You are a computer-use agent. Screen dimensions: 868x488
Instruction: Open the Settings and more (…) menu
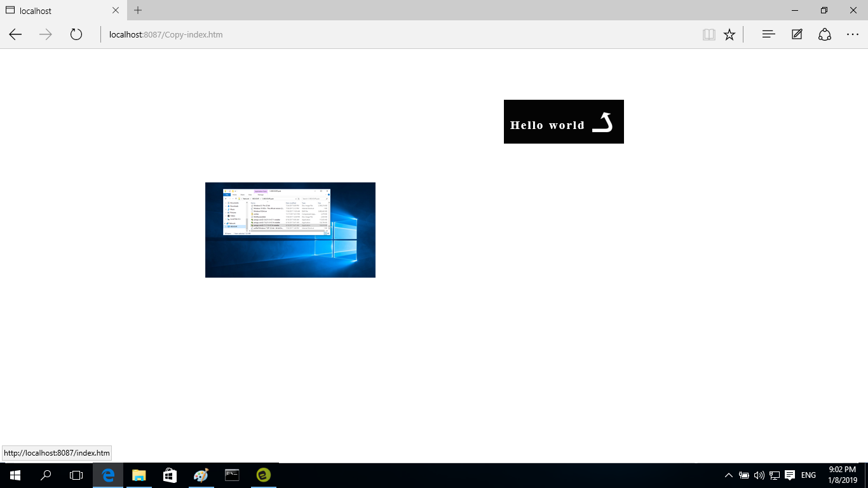(853, 35)
